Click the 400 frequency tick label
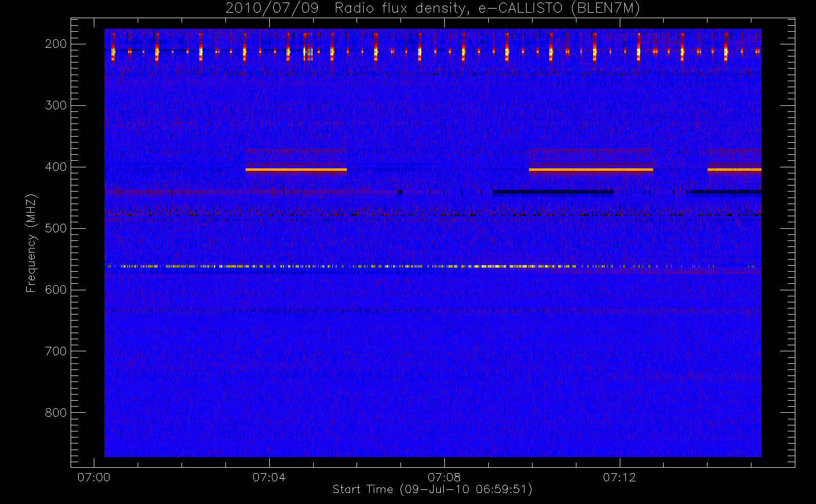This screenshot has height=504, width=816. pyautogui.click(x=56, y=167)
